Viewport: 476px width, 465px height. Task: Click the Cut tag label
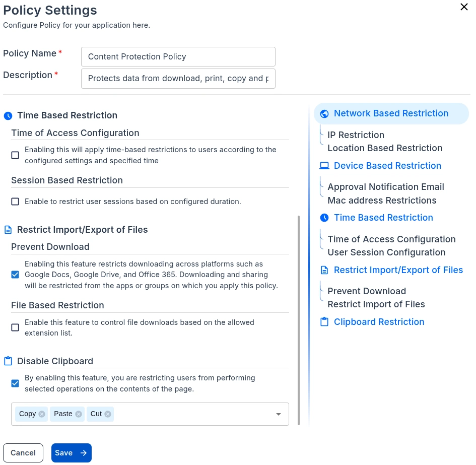pyautogui.click(x=96, y=414)
